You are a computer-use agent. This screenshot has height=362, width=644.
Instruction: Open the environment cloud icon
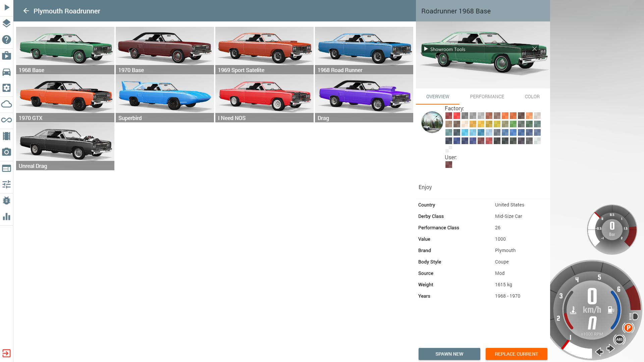[x=6, y=104]
